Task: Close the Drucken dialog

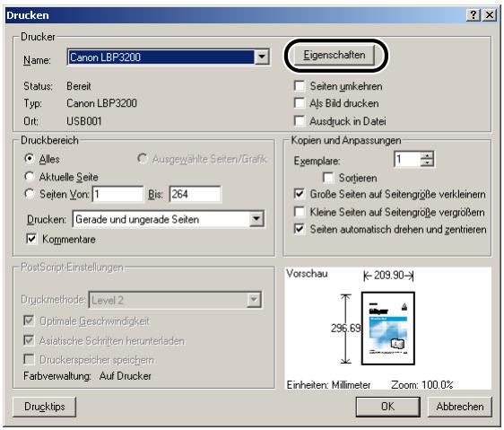Action: (x=490, y=14)
